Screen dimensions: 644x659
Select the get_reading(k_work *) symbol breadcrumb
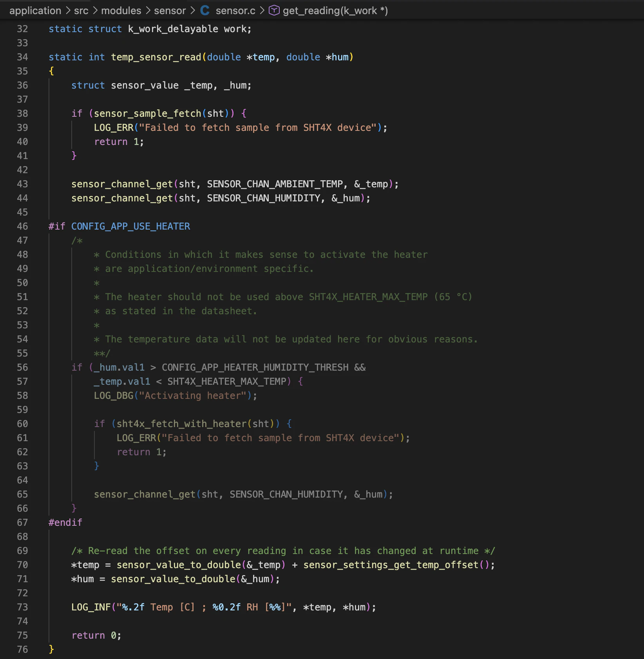pos(335,11)
